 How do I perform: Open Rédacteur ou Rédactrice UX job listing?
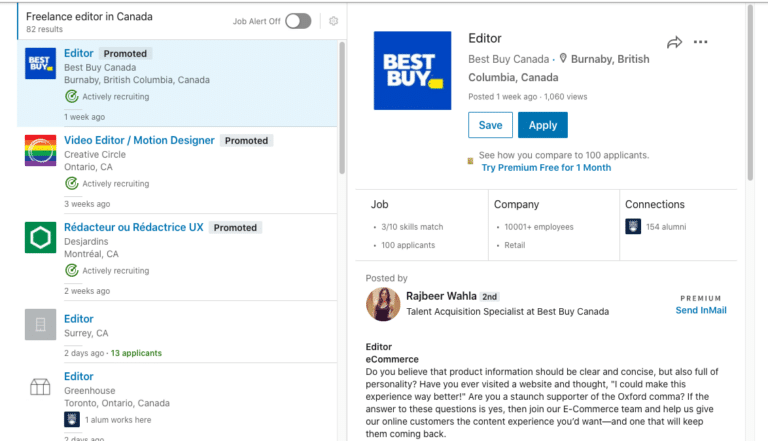[x=134, y=227]
